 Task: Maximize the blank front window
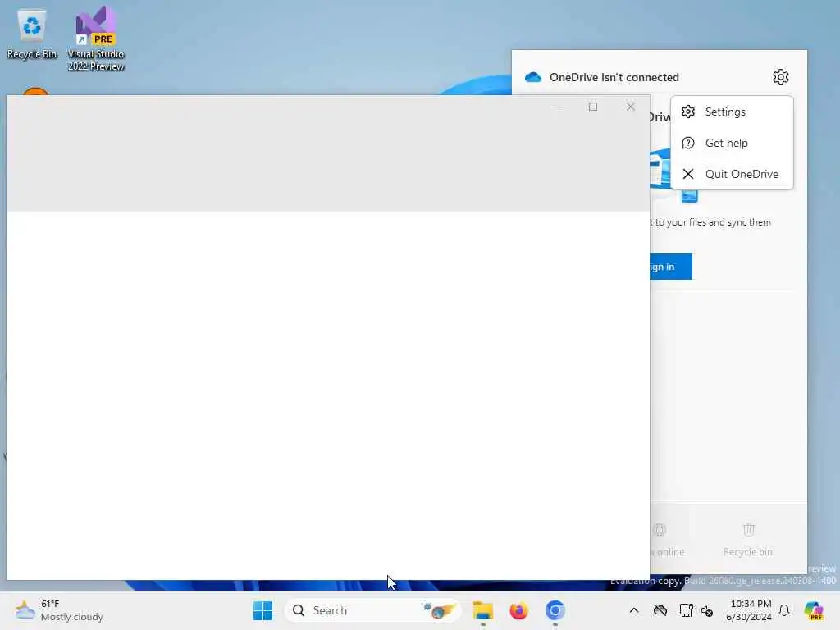coord(593,107)
